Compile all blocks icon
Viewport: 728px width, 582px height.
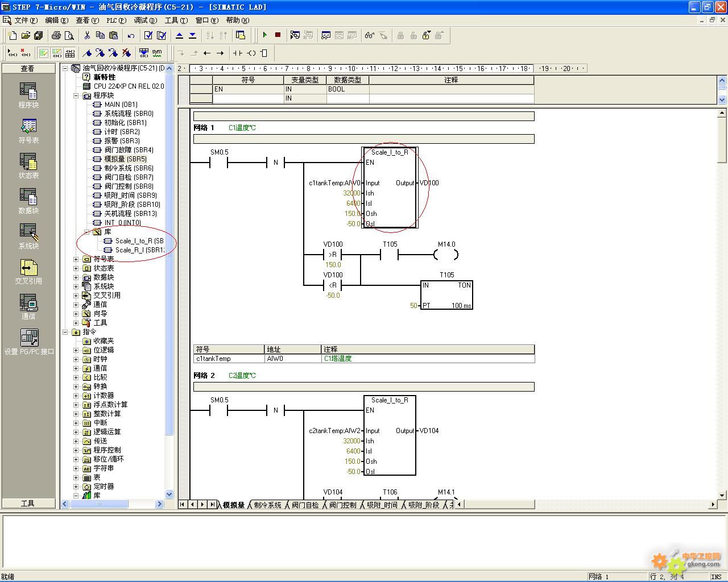coord(162,35)
